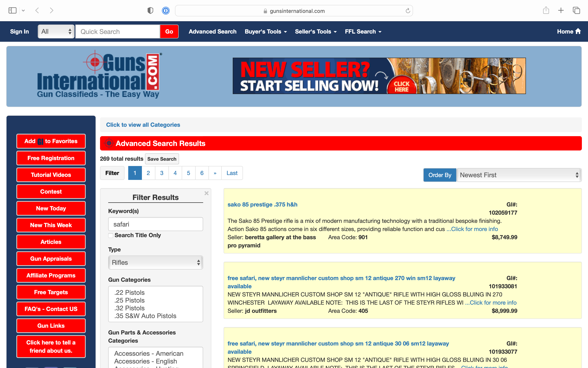588x368 pixels.
Task: Go back with the back arrow
Action: [37, 10]
